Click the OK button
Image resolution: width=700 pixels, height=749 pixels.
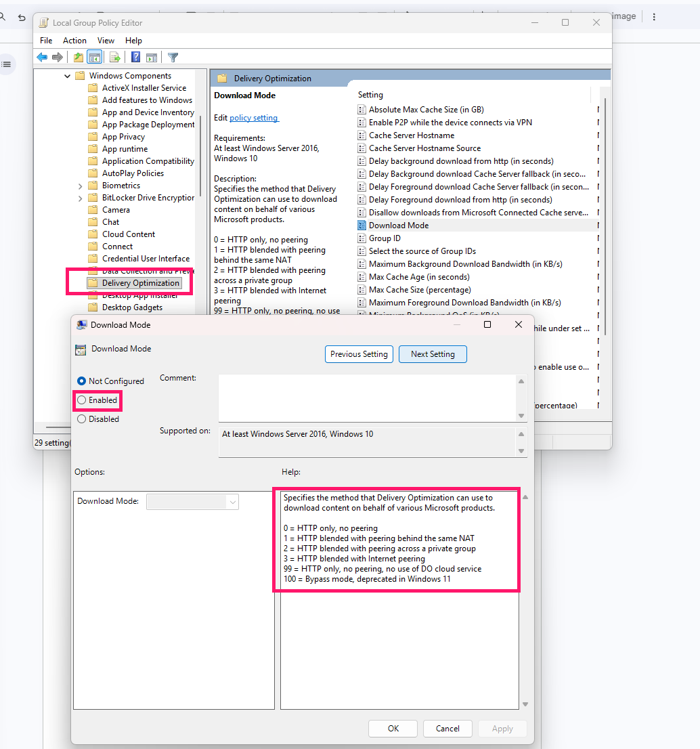(393, 729)
